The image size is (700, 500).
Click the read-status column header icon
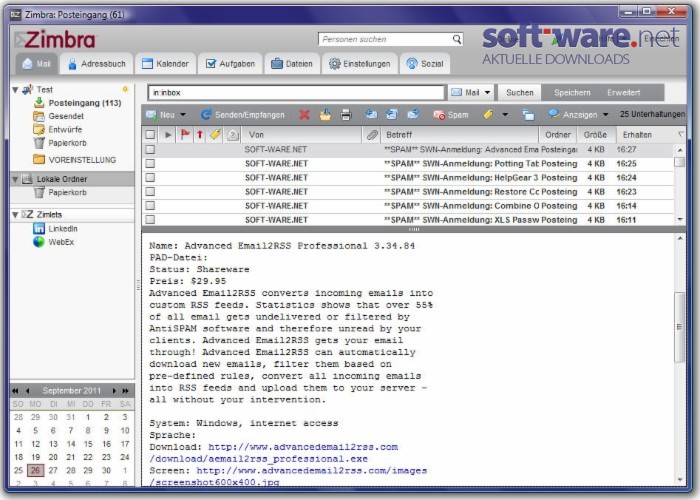pyautogui.click(x=233, y=134)
